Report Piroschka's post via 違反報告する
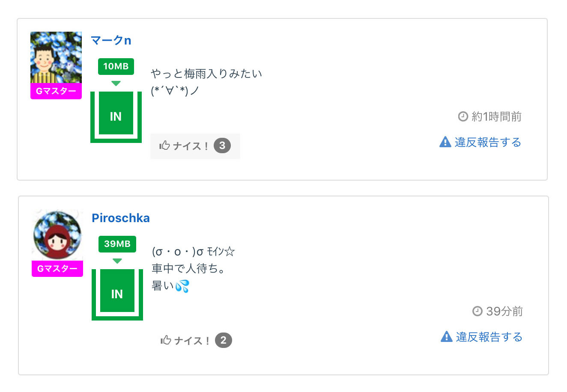The height and width of the screenshot is (392, 567). [x=489, y=337]
